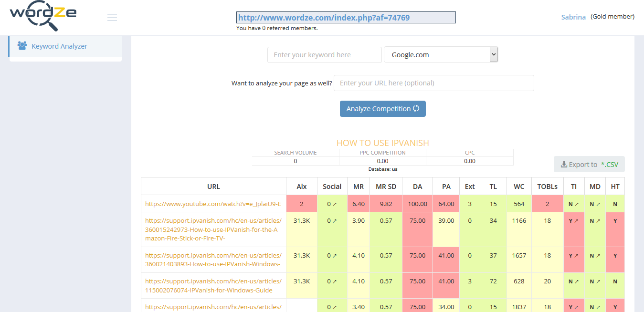This screenshot has width=644, height=312.
Task: Click the Social column header
Action: (x=332, y=187)
